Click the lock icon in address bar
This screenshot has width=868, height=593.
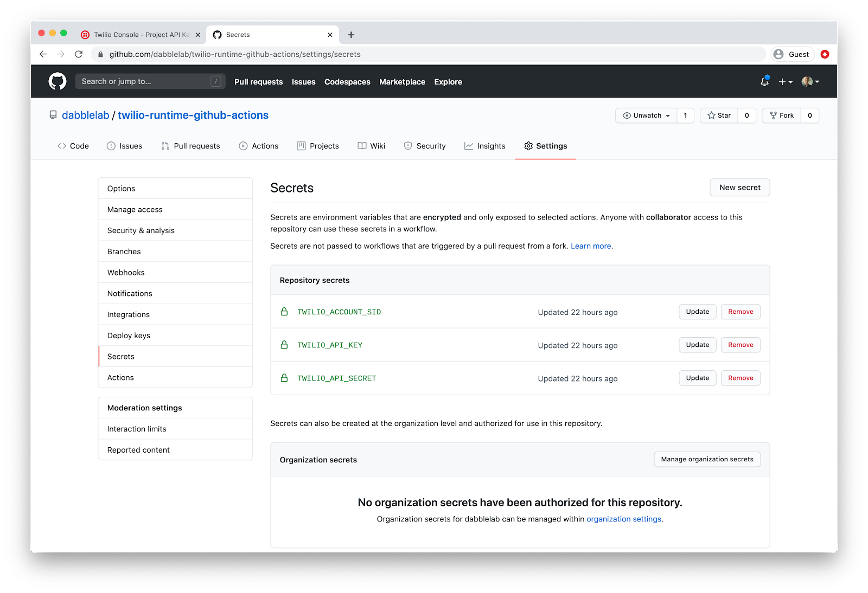pyautogui.click(x=100, y=54)
